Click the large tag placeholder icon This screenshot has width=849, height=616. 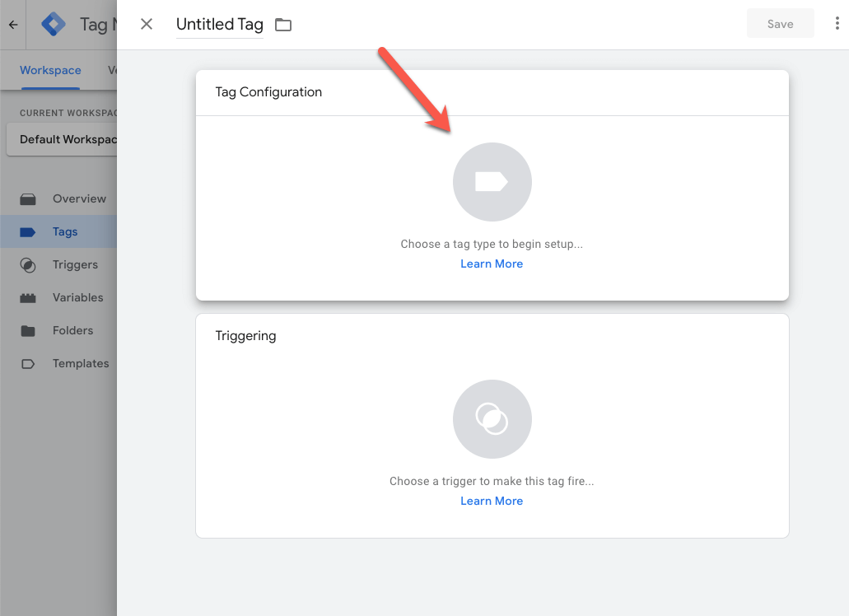click(x=492, y=182)
